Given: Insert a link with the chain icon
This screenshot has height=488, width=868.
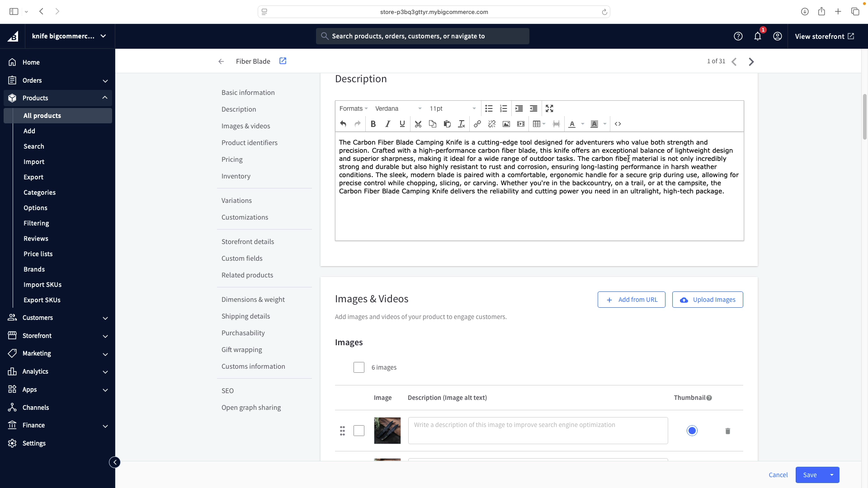Looking at the screenshot, I should tap(477, 124).
